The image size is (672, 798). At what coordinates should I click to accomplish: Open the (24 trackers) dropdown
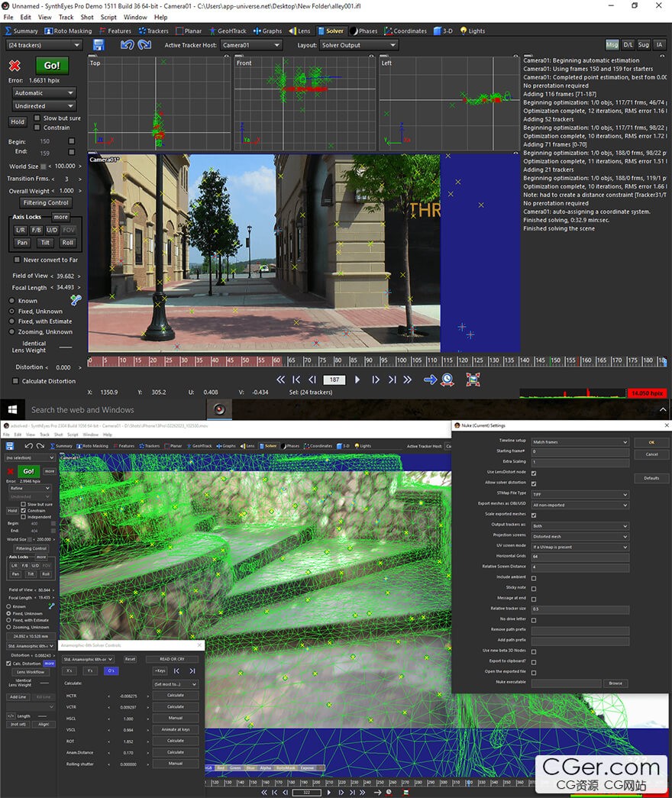click(44, 45)
